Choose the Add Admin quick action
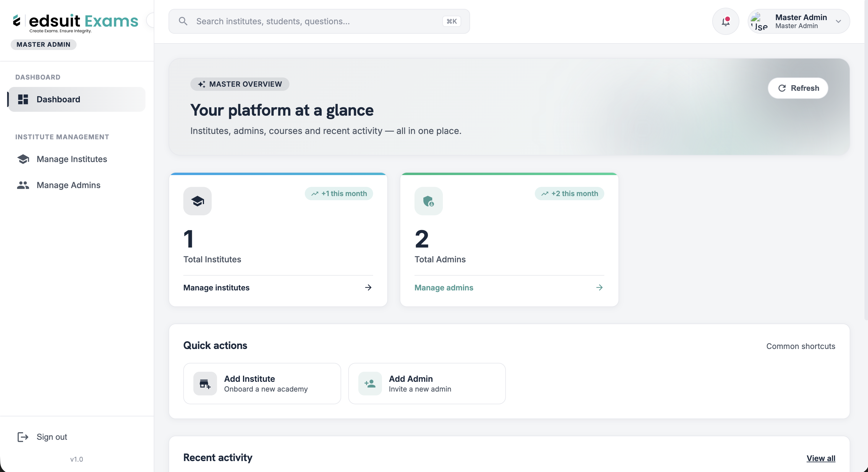 (427, 384)
